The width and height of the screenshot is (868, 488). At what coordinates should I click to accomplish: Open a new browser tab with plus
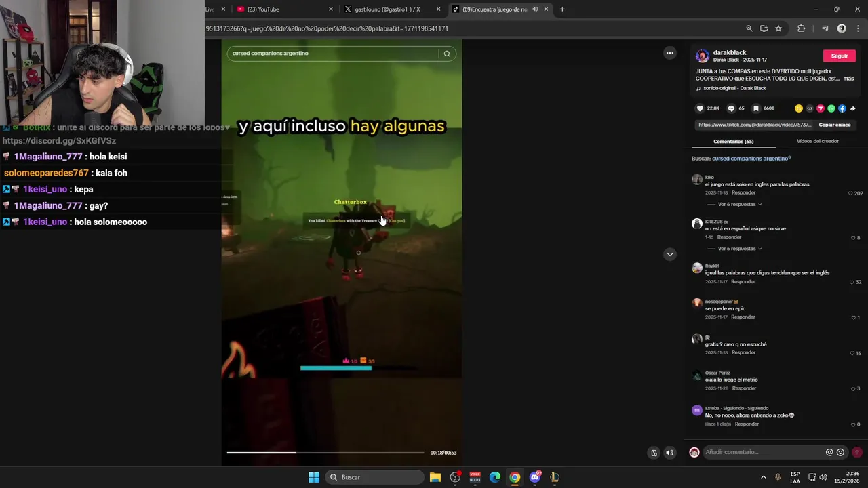click(x=562, y=9)
